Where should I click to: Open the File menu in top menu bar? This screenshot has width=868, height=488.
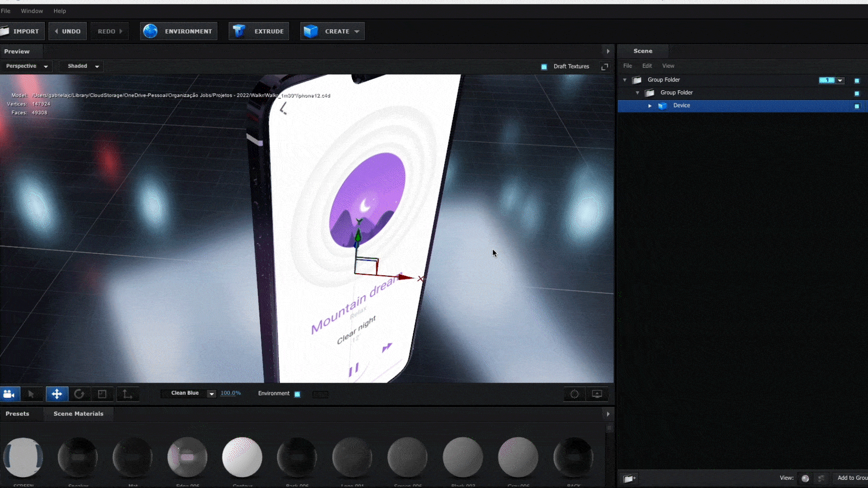pos(5,11)
